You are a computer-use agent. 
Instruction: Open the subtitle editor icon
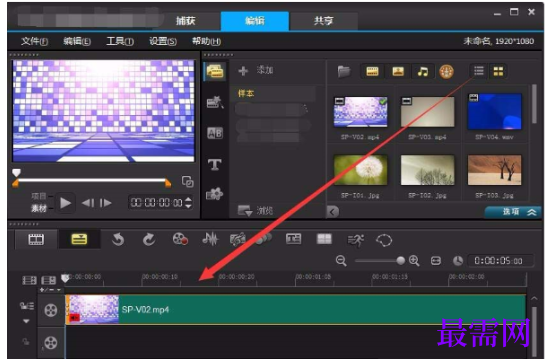tap(293, 239)
